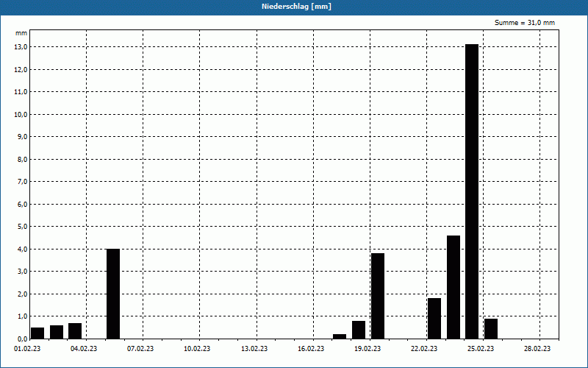The width and height of the screenshot is (588, 368).
Task: Select the 01.02.23 date label
Action: 27,349
